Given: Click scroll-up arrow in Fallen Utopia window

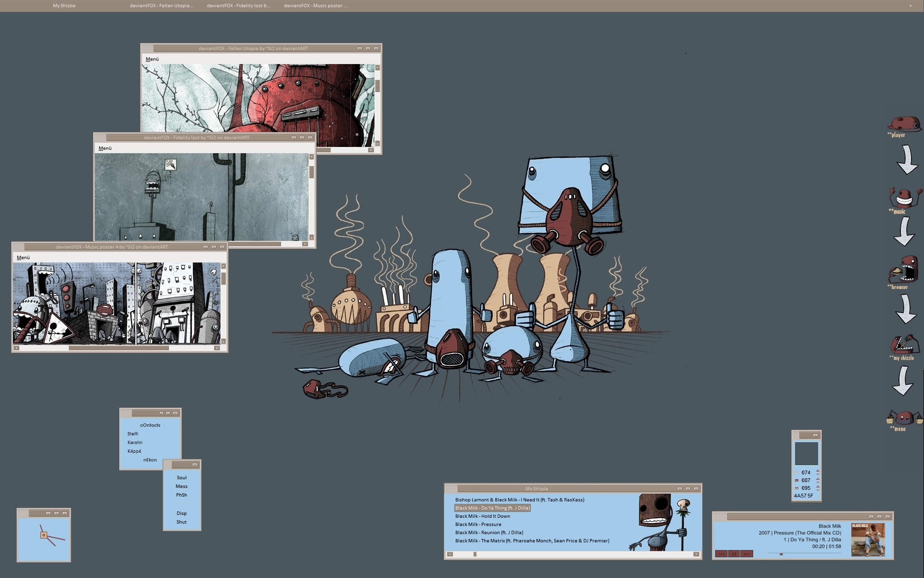Looking at the screenshot, I should click(377, 67).
